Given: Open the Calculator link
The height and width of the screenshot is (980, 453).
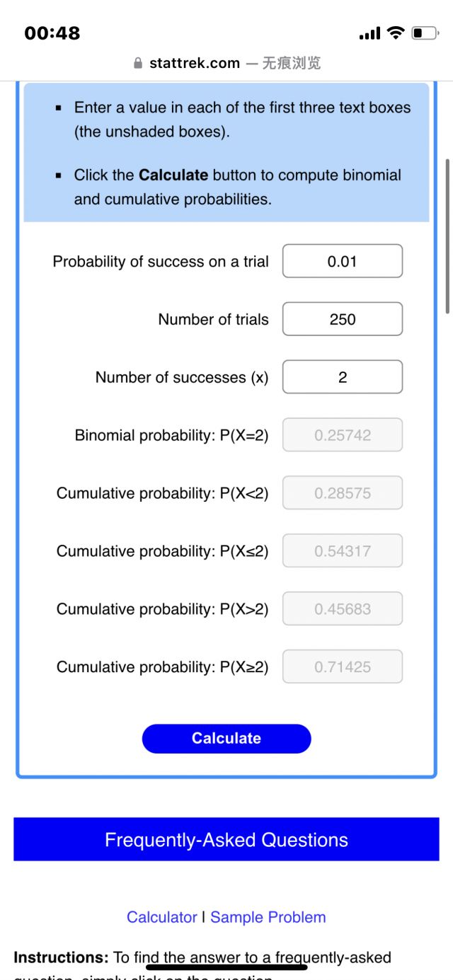Looking at the screenshot, I should (x=162, y=918).
